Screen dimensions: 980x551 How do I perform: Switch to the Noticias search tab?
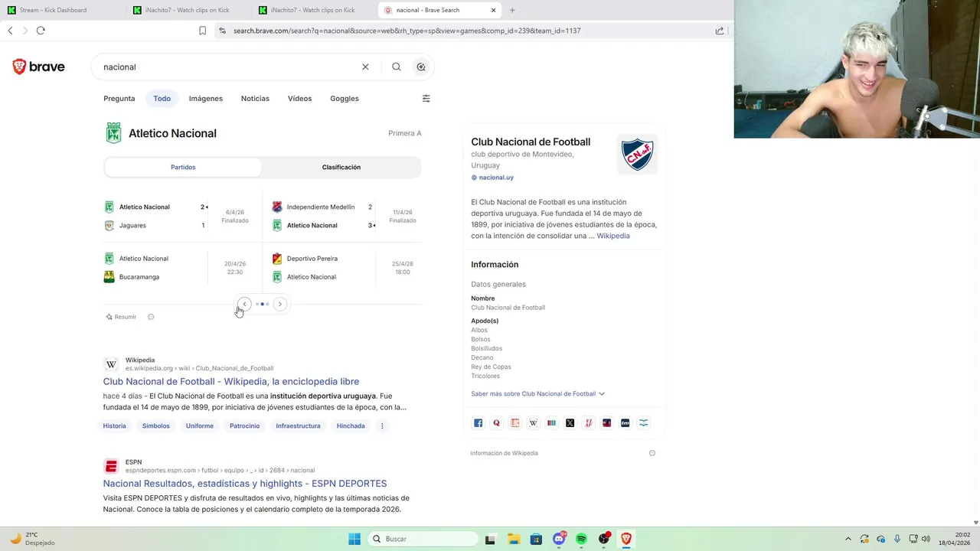tap(255, 98)
